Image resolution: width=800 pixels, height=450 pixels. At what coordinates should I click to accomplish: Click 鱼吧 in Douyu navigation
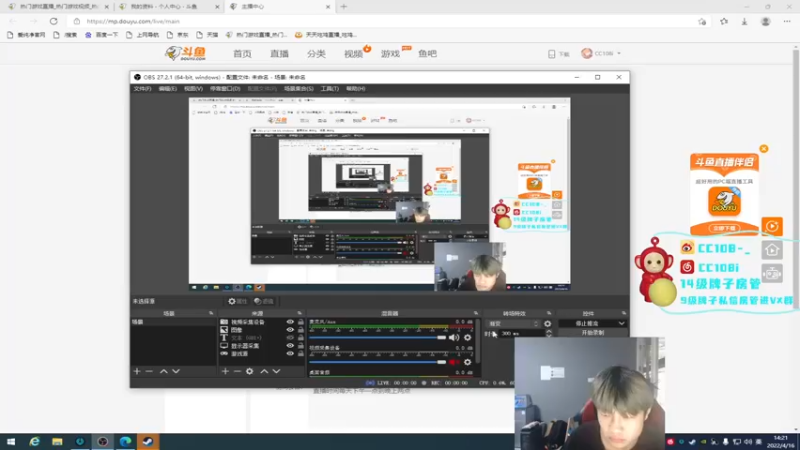(x=428, y=54)
